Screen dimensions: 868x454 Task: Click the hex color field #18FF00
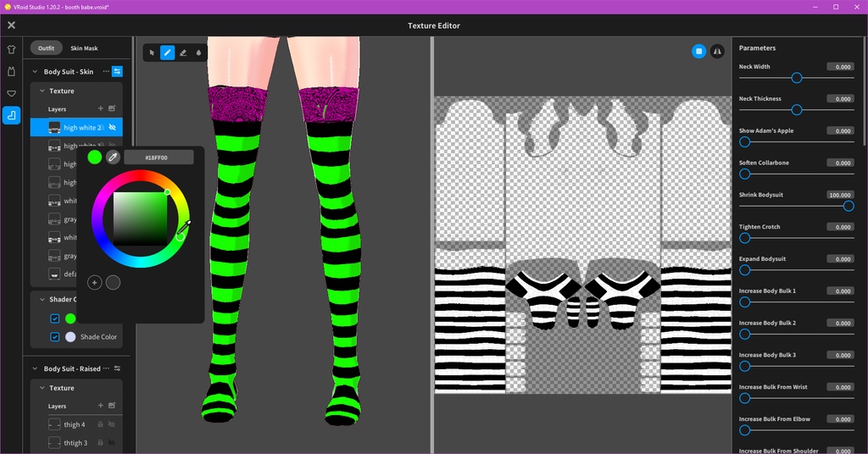pyautogui.click(x=159, y=158)
